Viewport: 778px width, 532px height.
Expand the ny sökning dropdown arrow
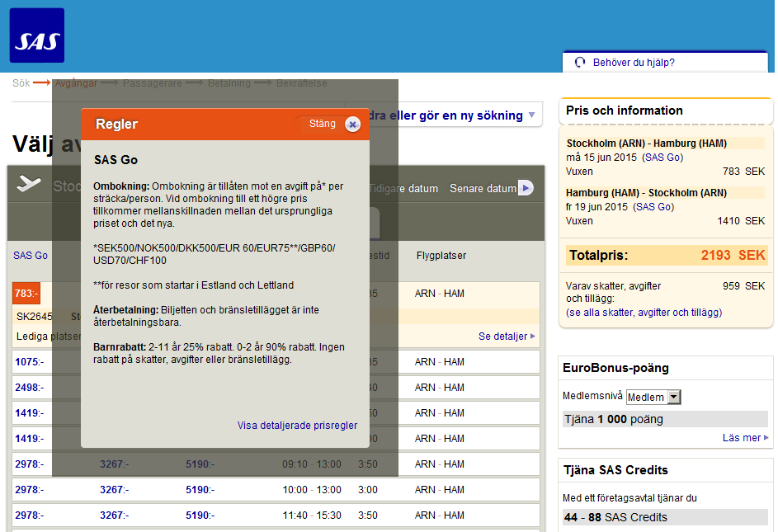coord(532,115)
